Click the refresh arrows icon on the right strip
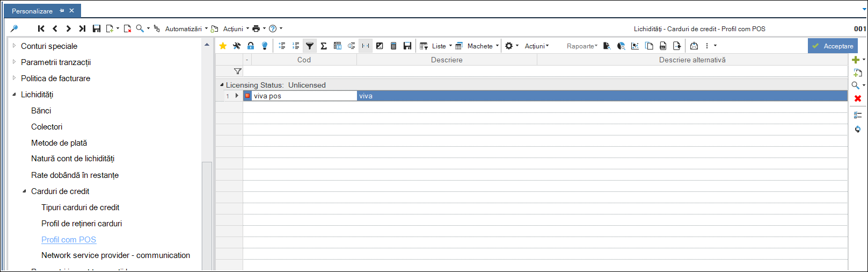 pos(858,129)
